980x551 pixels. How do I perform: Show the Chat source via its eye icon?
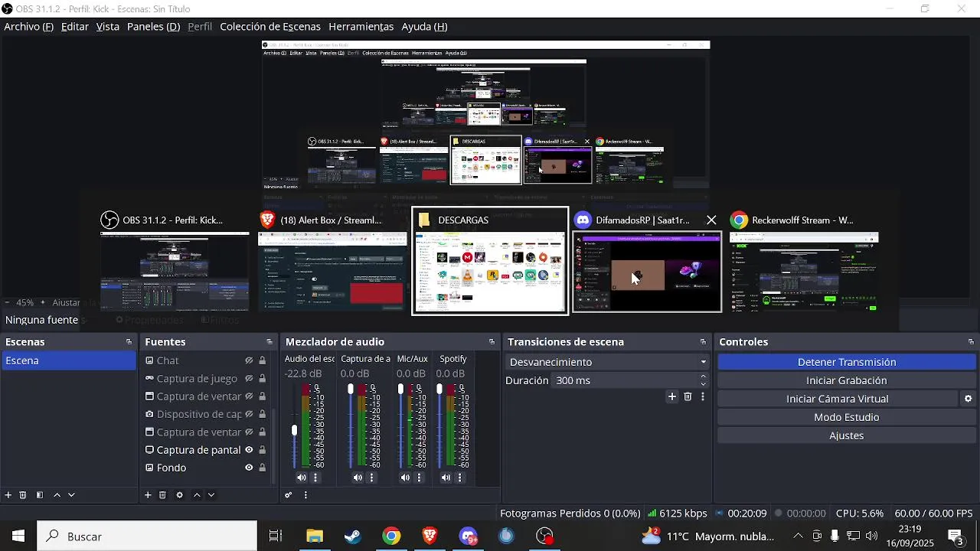(249, 360)
